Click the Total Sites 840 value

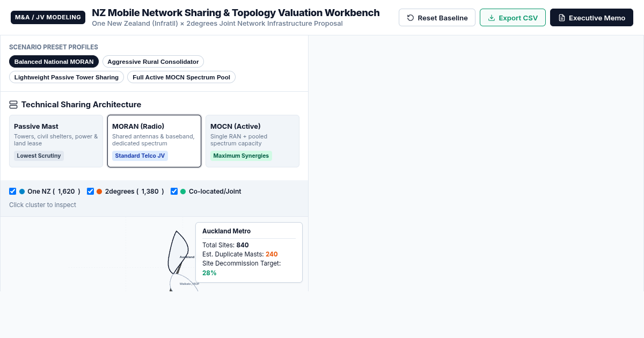[243, 245]
